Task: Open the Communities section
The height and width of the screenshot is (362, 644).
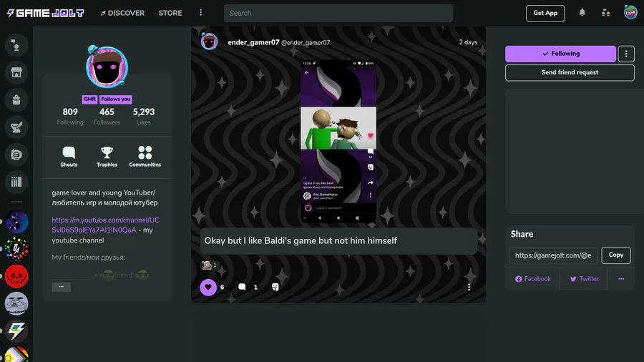Action: (145, 157)
